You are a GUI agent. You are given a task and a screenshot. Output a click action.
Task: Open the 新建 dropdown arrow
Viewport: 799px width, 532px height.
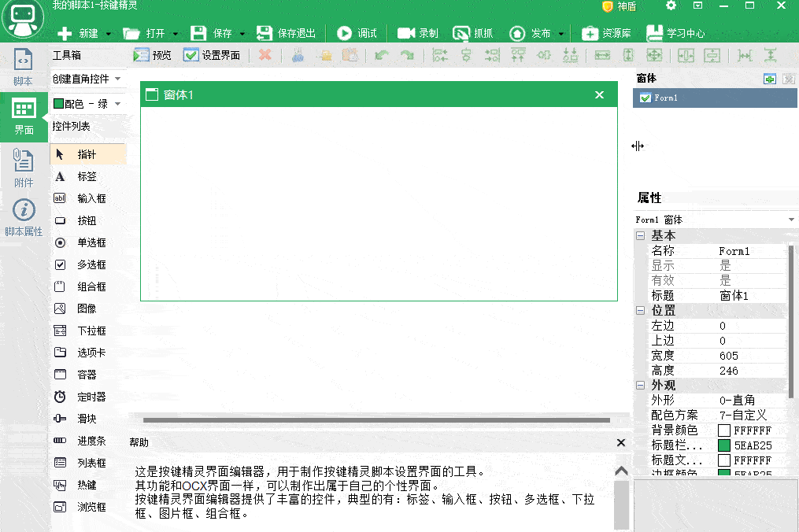click(109, 34)
